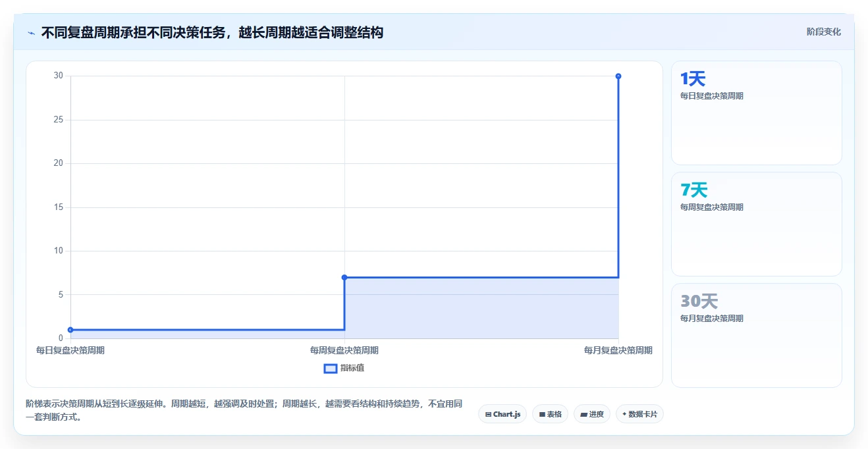Click the y-axis value 15
This screenshot has height=449, width=868.
tap(58, 207)
